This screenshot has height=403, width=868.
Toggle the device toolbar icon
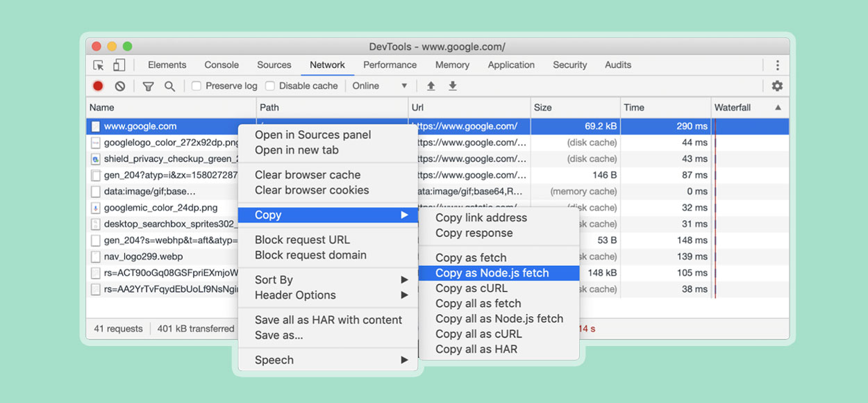[x=119, y=65]
